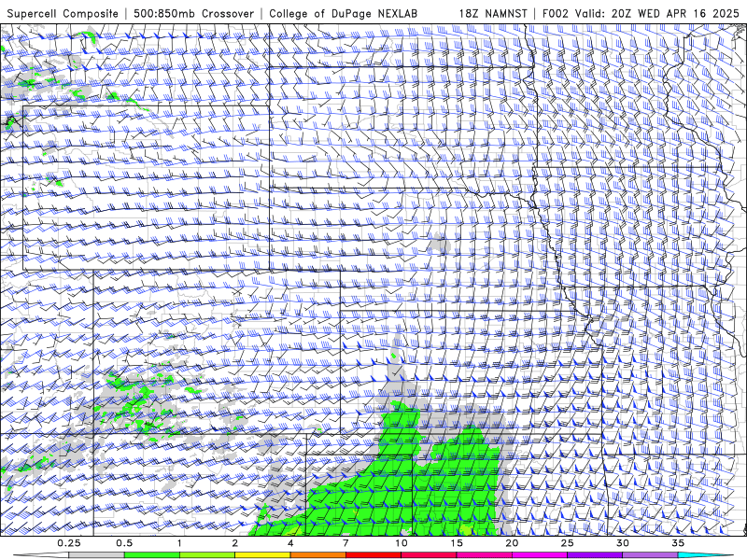
Task: Click the legend value 15
Action: pos(457,543)
